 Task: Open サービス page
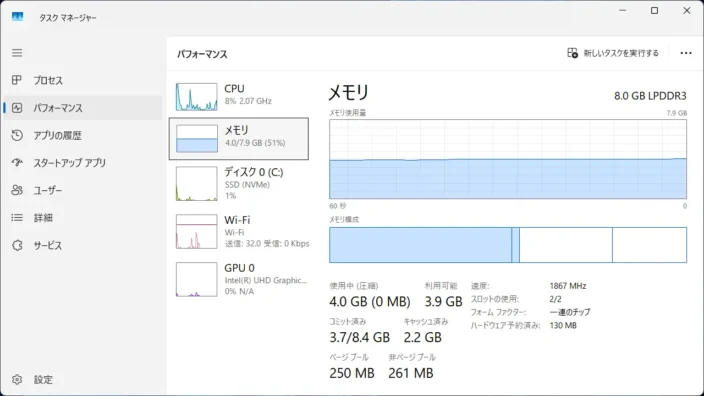click(83, 245)
